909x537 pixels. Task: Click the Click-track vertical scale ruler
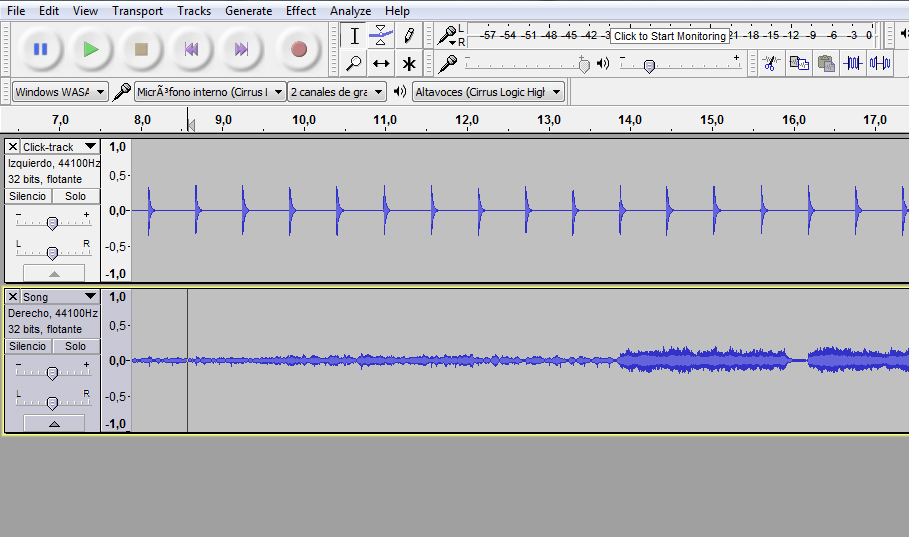[117, 211]
